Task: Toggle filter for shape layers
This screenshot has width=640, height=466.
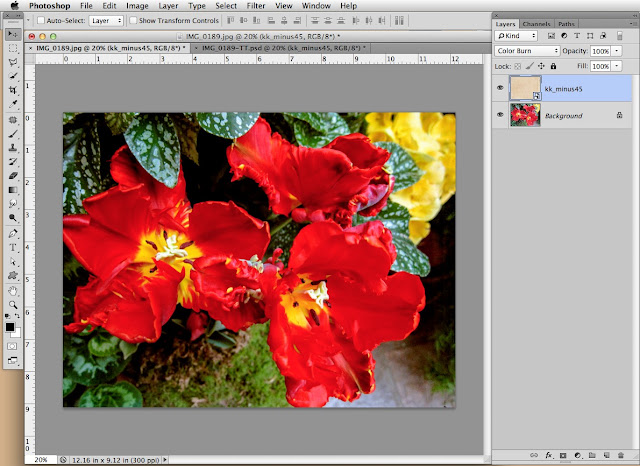Action: (x=590, y=36)
